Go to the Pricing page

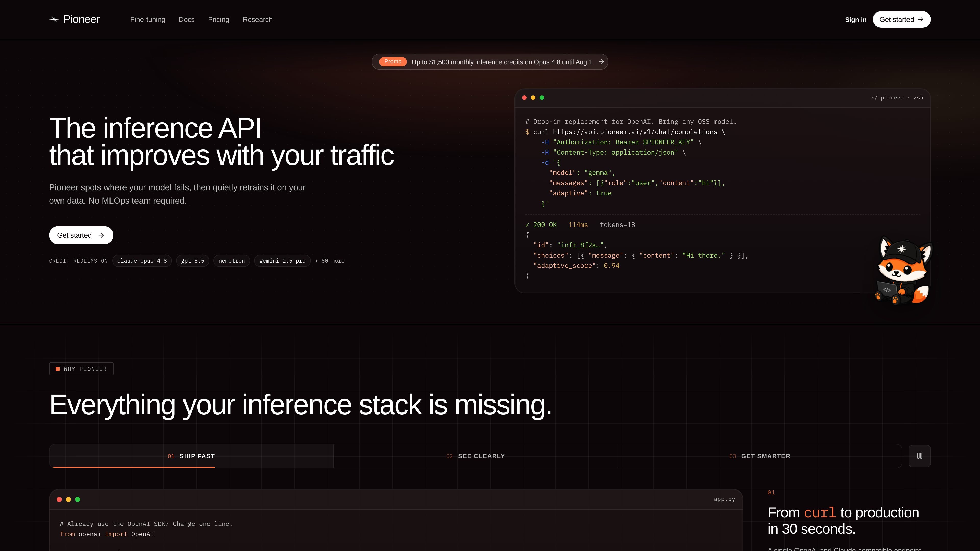[218, 19]
